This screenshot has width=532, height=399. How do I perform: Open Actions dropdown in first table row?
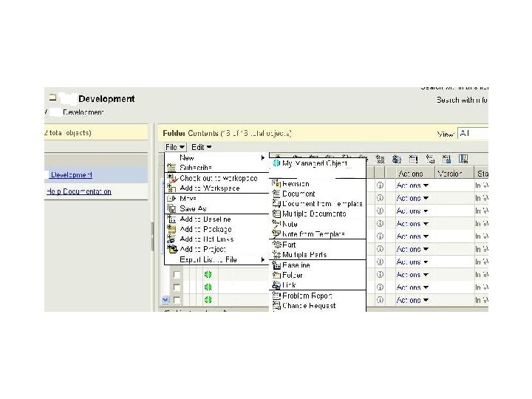tap(412, 185)
